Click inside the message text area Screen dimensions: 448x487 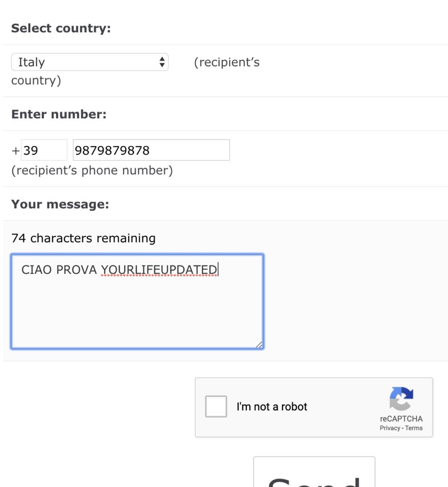pos(137,309)
